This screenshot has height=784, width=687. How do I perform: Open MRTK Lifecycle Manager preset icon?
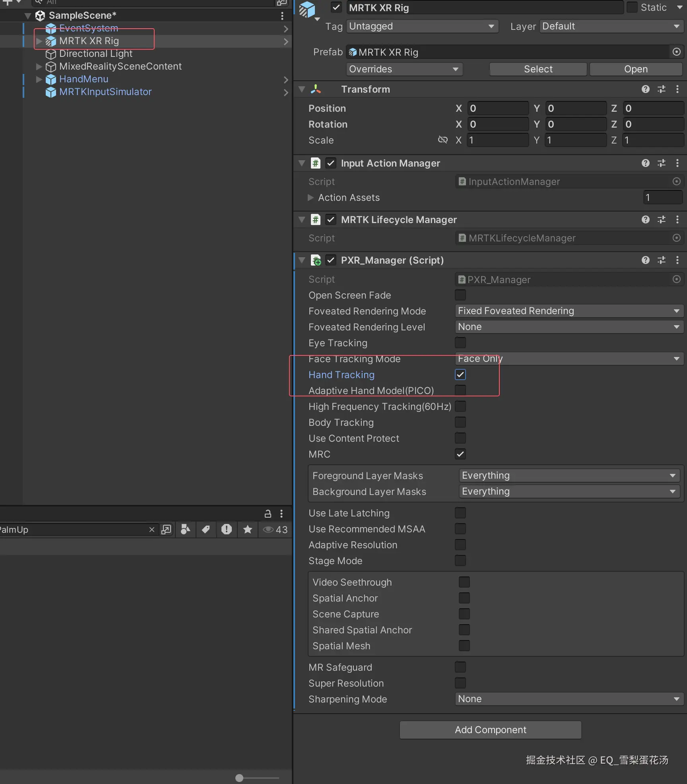click(x=662, y=219)
